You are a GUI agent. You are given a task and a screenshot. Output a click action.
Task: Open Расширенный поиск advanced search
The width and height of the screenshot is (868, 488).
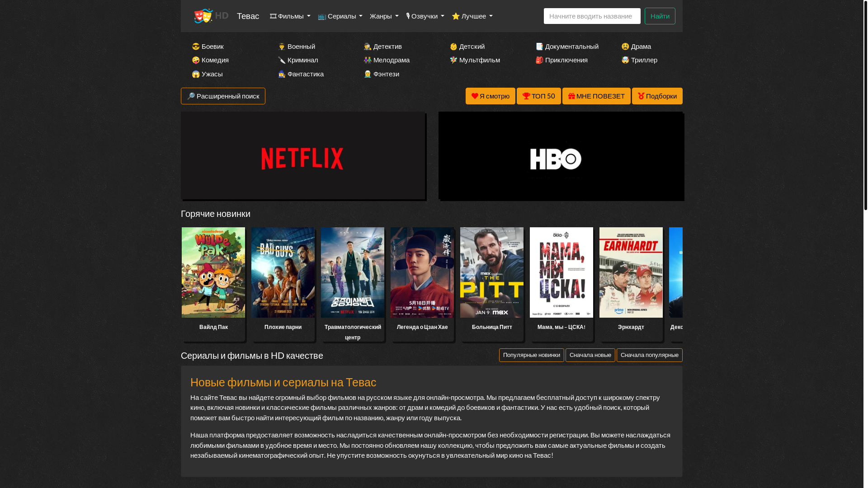(223, 96)
